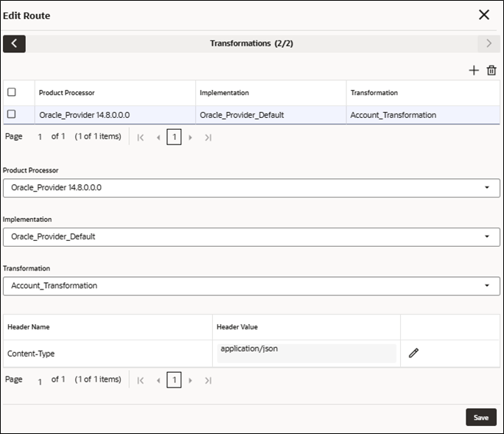Tick the Oracle_Provider 14.8.0.0.0 row checkbox

pos(12,113)
